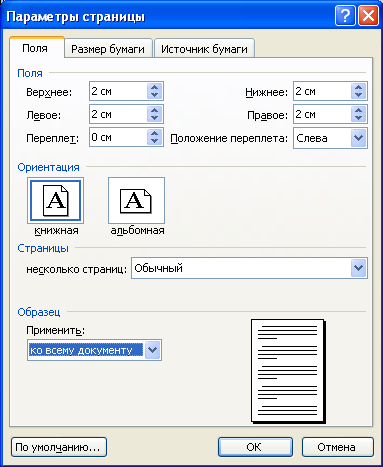This screenshot has width=383, height=467.
Task: Open the Применить dropdown
Action: 153,350
